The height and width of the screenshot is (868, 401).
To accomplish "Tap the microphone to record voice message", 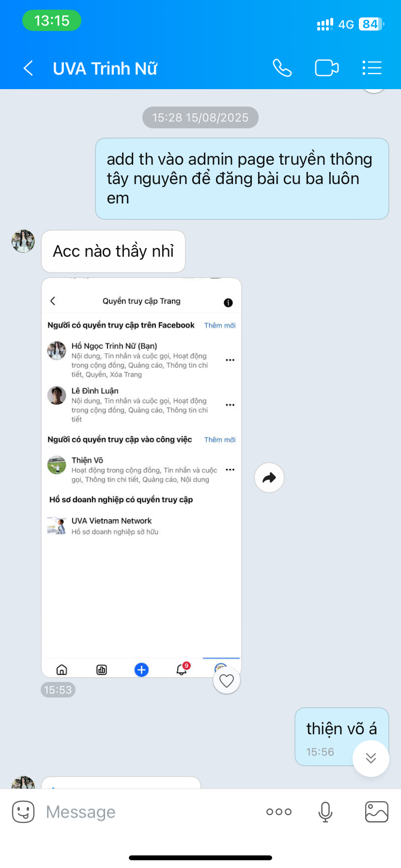I will [325, 812].
